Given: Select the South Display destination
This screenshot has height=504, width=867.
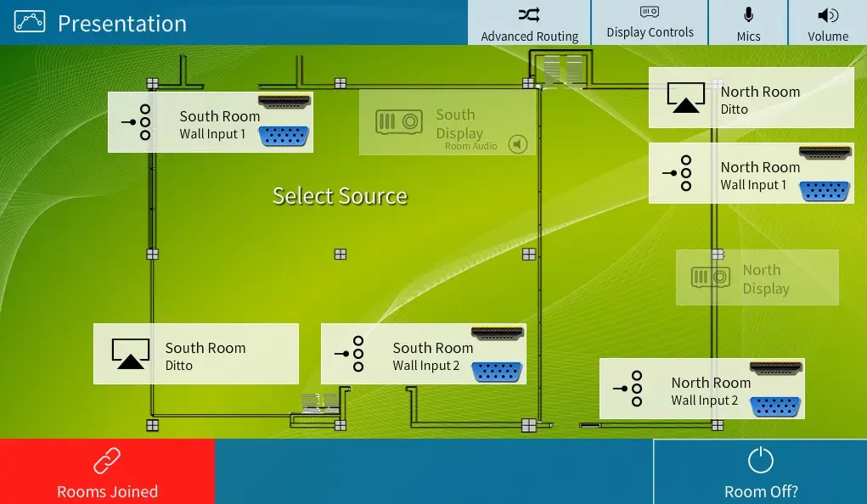Looking at the screenshot, I should [x=448, y=123].
